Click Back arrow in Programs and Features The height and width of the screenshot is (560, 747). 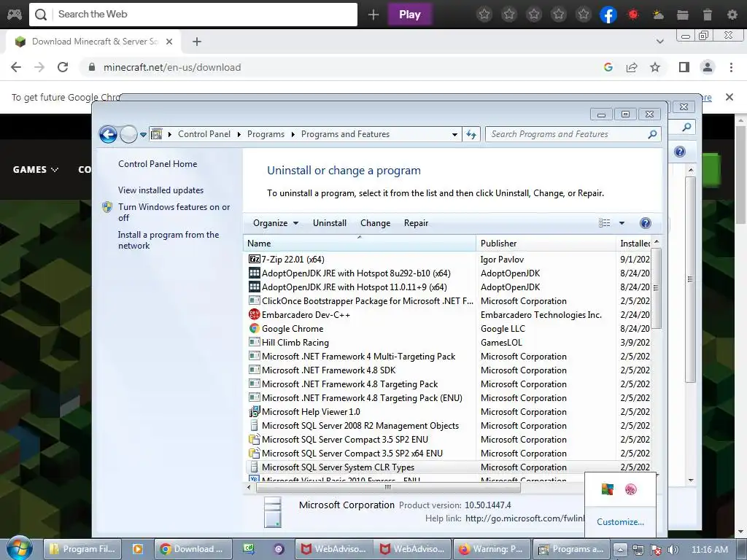click(x=108, y=134)
